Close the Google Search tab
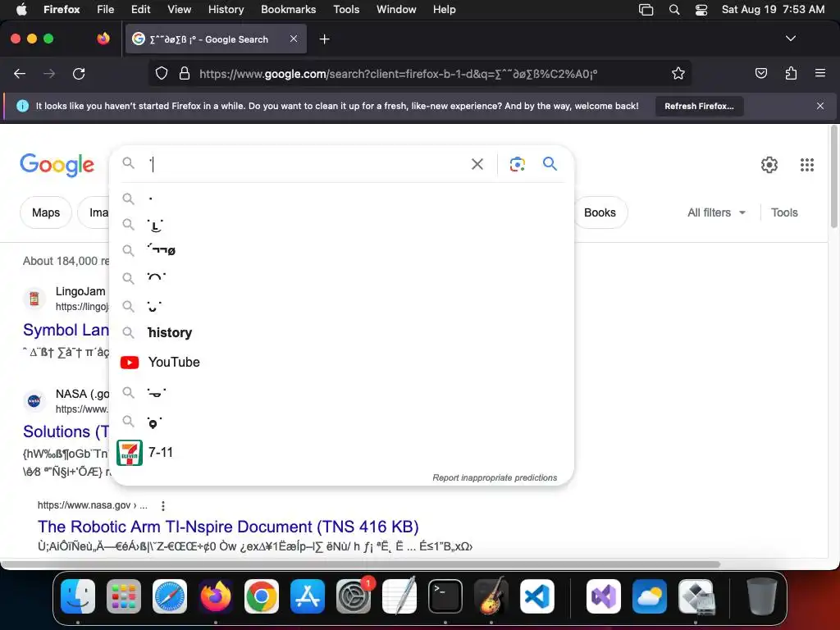This screenshot has height=630, width=840. (294, 39)
